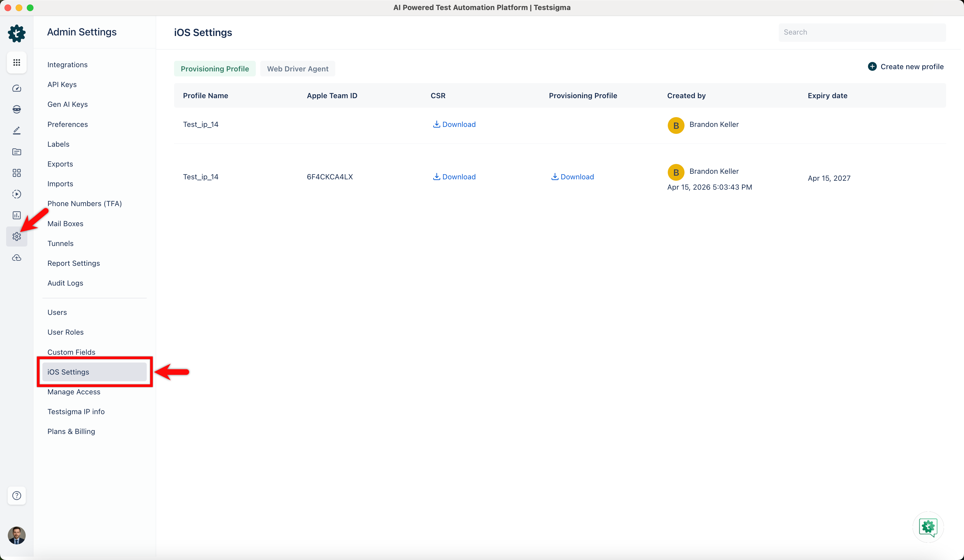
Task: Switch to the Web Driver Agent tab
Action: pyautogui.click(x=298, y=69)
